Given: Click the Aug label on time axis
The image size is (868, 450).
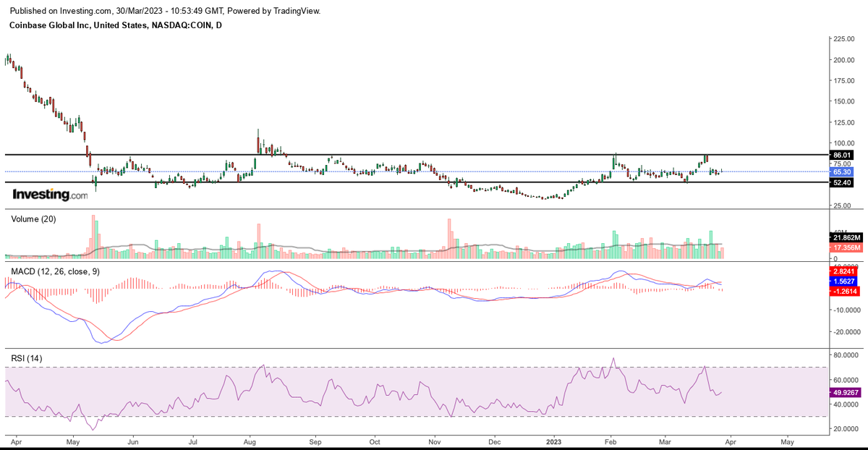Looking at the screenshot, I should pos(250,441).
